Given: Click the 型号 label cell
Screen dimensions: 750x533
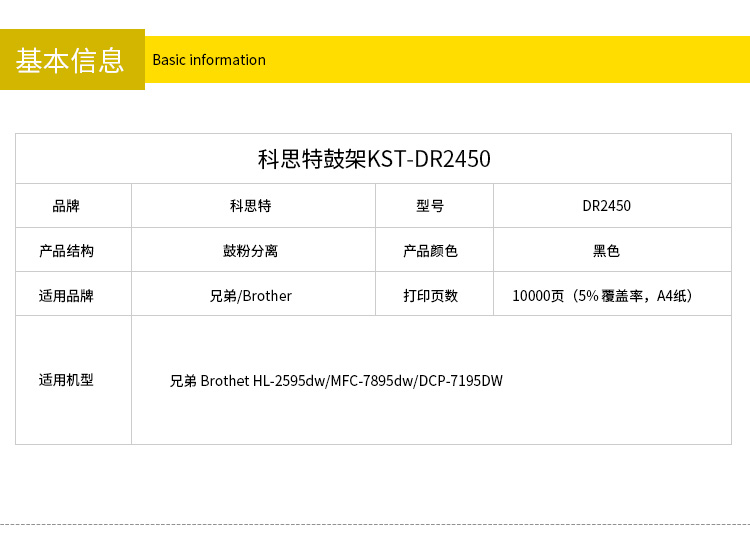Looking at the screenshot, I should [430, 206].
